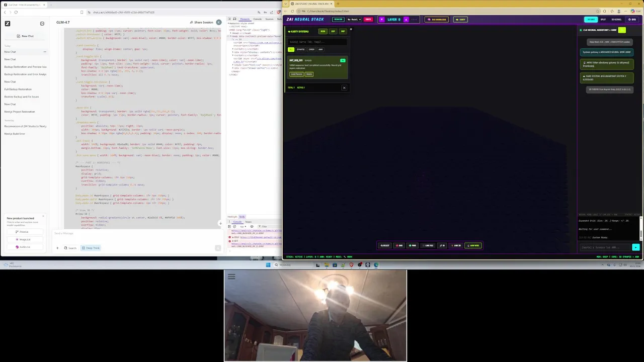Select ANW filter in Karty Systemu
The image size is (644, 362).
coord(320,49)
